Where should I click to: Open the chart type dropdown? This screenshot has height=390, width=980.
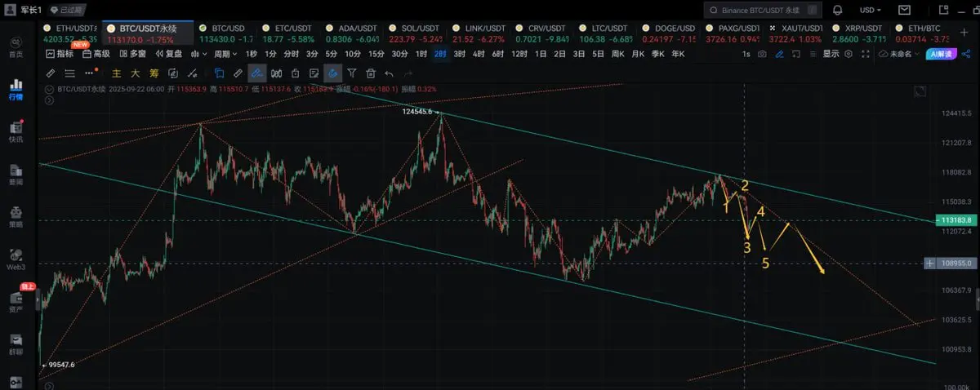(x=198, y=53)
